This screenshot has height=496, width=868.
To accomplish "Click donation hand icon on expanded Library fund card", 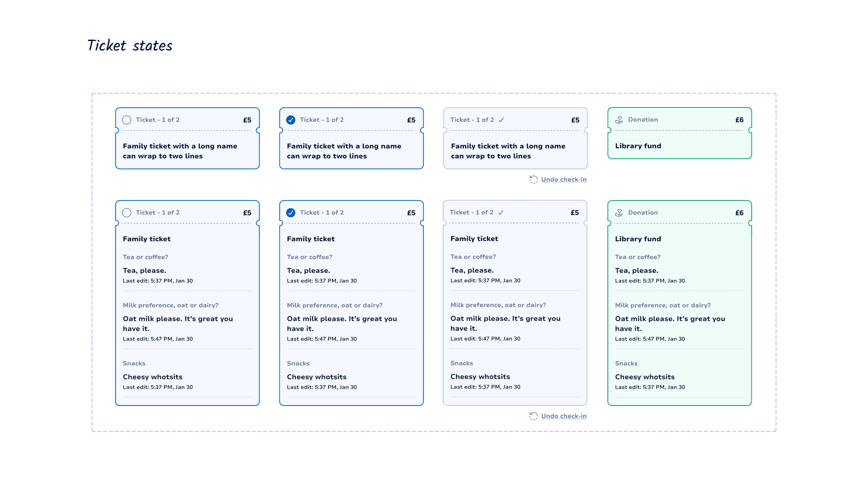I will tap(619, 213).
